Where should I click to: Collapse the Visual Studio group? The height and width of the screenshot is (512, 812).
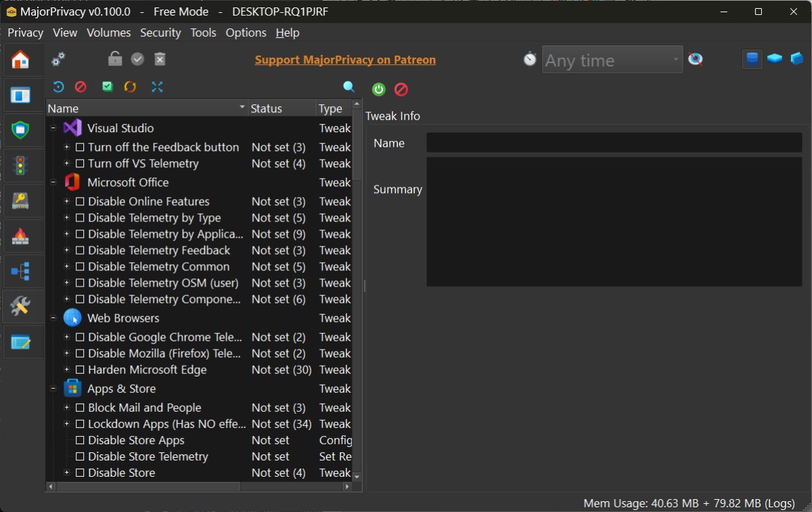(x=53, y=128)
